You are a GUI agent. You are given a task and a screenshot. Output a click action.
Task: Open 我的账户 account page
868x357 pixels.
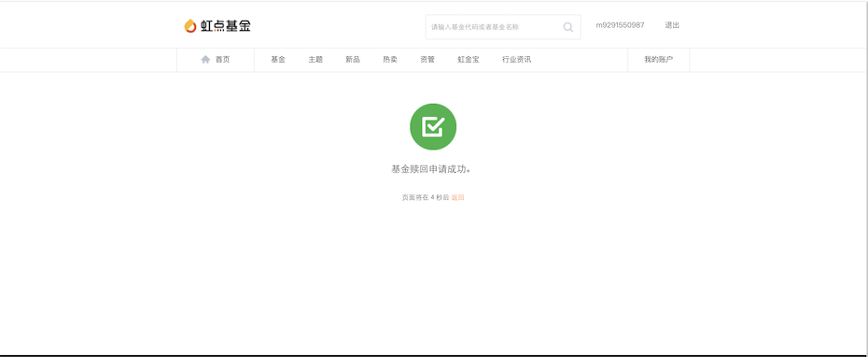click(x=659, y=59)
